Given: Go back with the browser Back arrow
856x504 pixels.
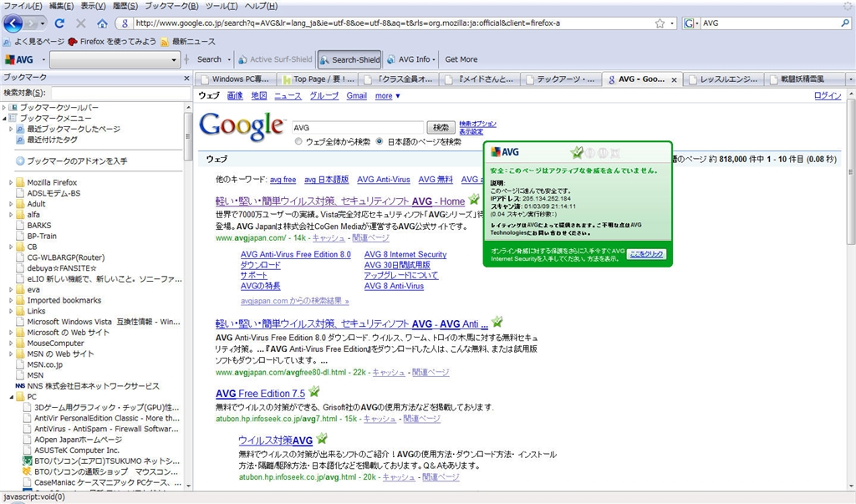Looking at the screenshot, I should (13, 23).
